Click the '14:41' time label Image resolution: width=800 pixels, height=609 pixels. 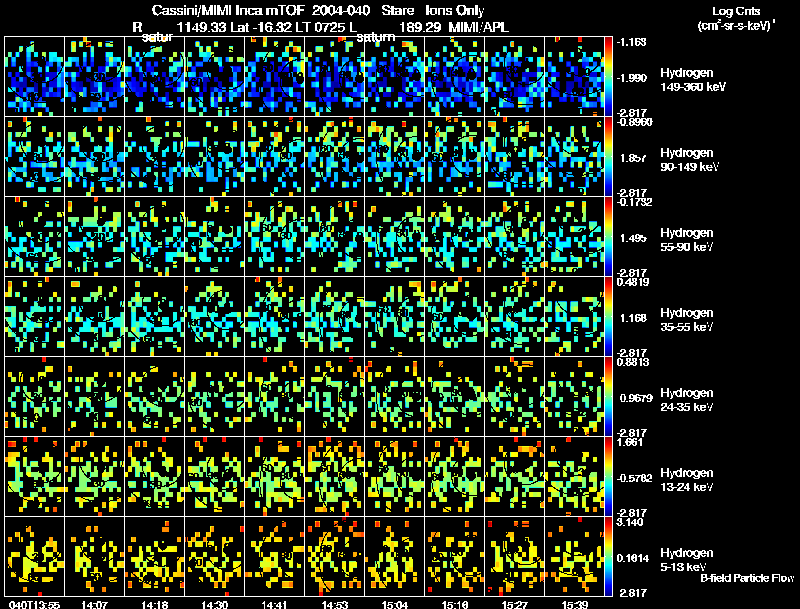274,604
